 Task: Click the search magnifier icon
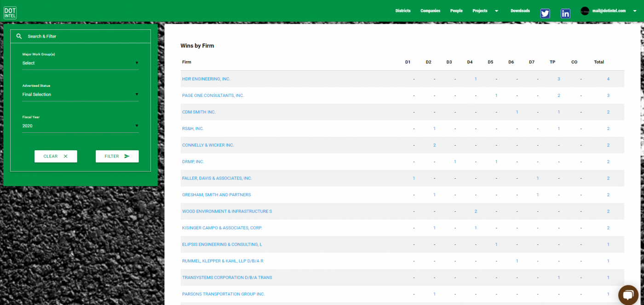(19, 36)
